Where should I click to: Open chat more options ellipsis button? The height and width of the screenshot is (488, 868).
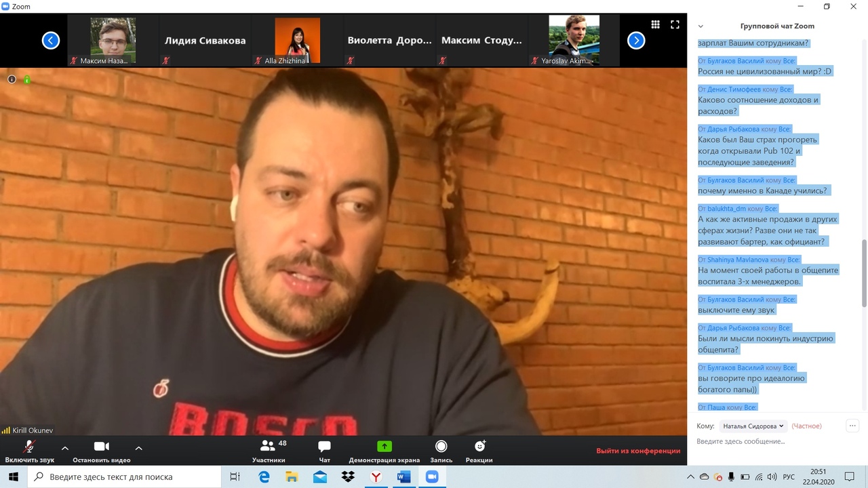853,426
